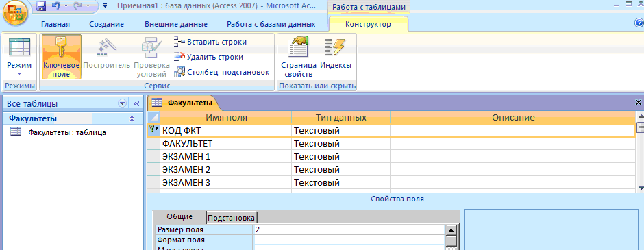Image resolution: width=644 pixels, height=250 pixels.
Task: Click row selector of ФАКУЛЬТЕТ row
Action: coord(153,144)
